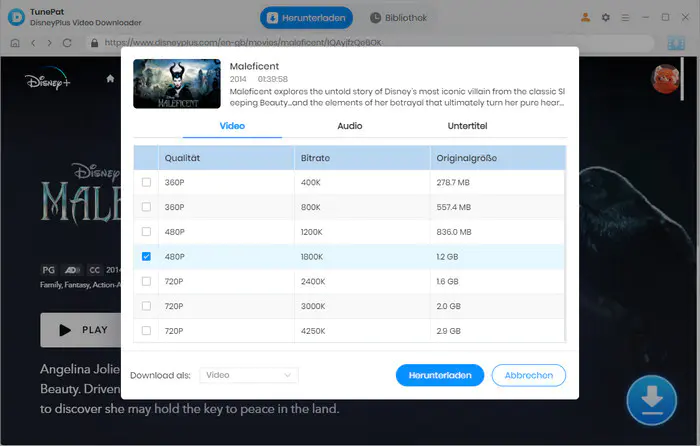Expand the Download als Video dropdown
This screenshot has height=446, width=700.
(249, 375)
